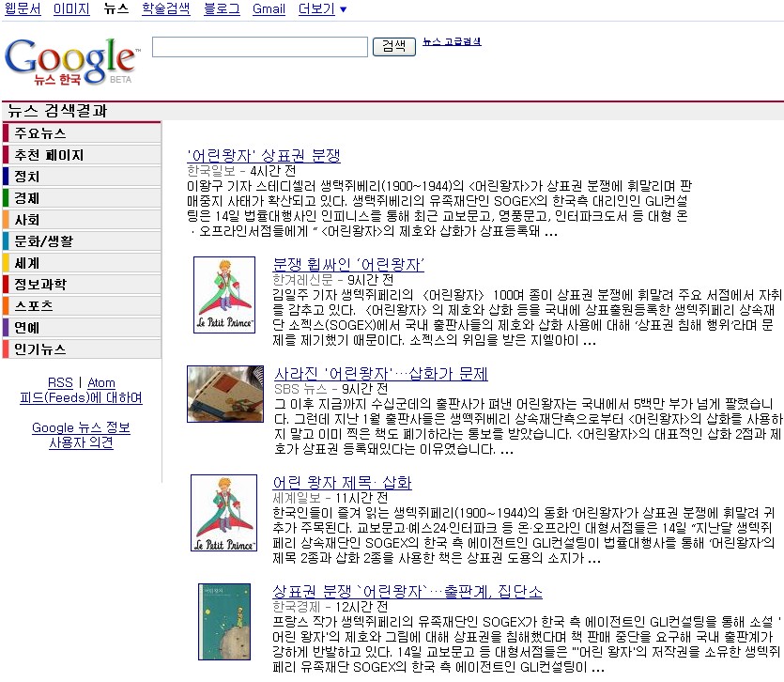
Task: Open the Atom feed link
Action: pos(101,382)
